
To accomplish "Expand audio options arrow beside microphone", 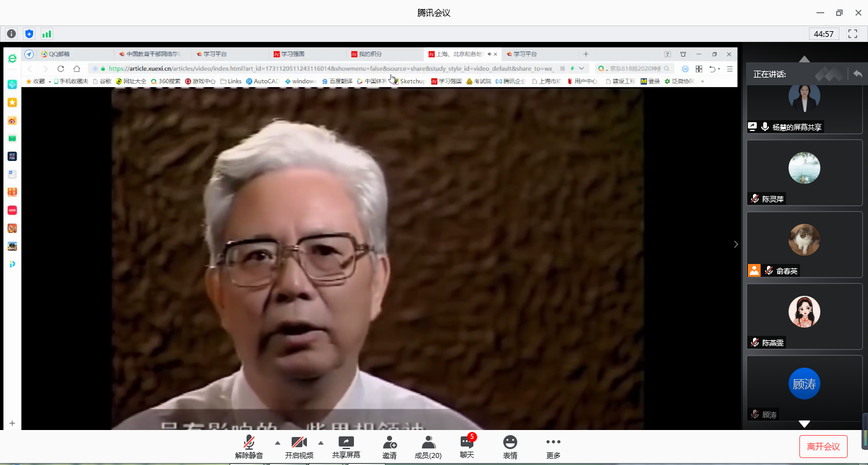I will [x=277, y=443].
